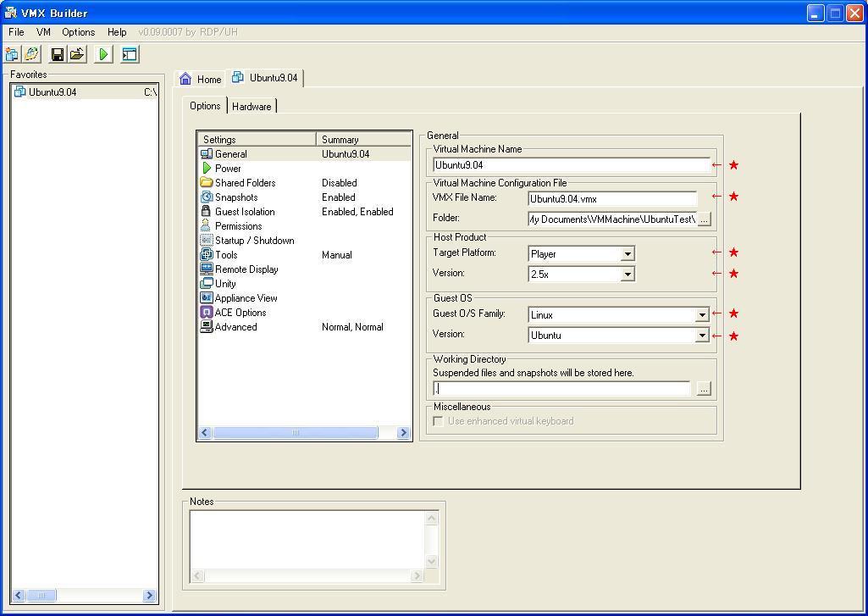This screenshot has width=868, height=616.
Task: Click inside the Notes text area
Action: click(x=307, y=540)
